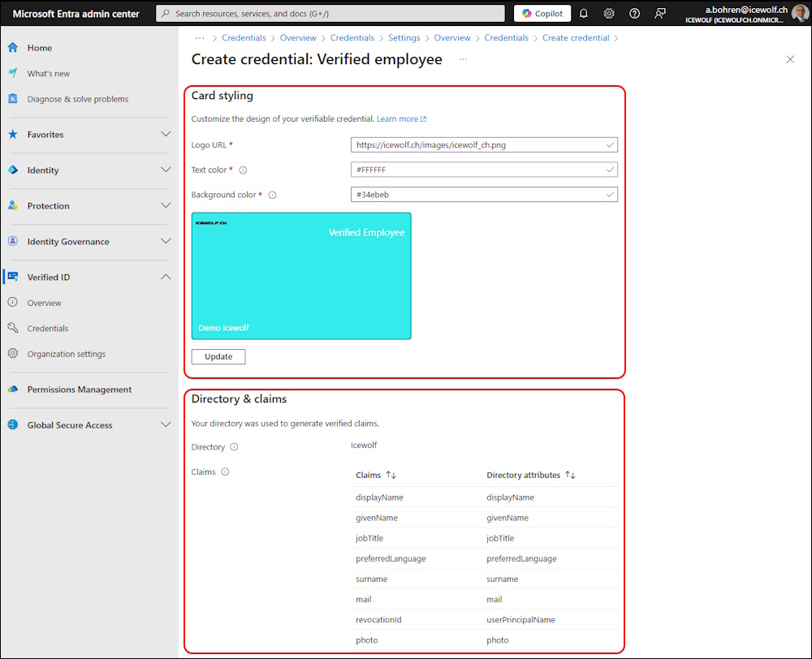Viewport: 812px width, 659px height.
Task: Sort the Claims column
Action: tap(391, 475)
